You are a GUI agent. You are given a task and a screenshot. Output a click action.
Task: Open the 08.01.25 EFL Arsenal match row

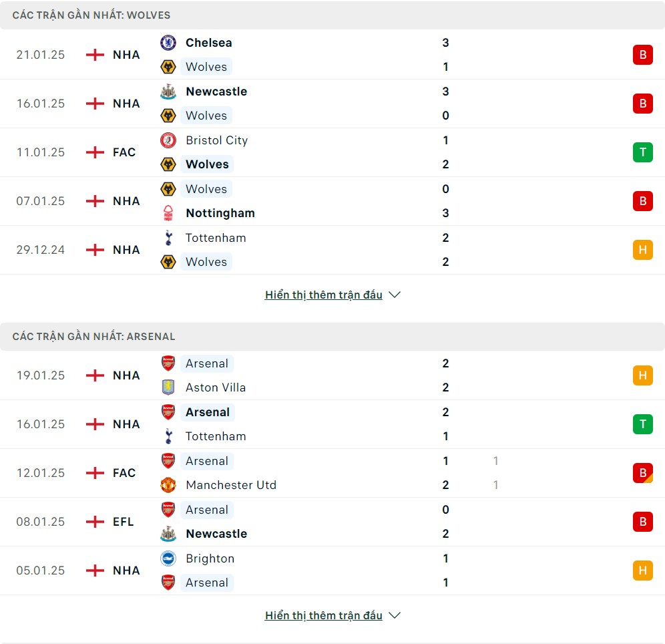332,522
